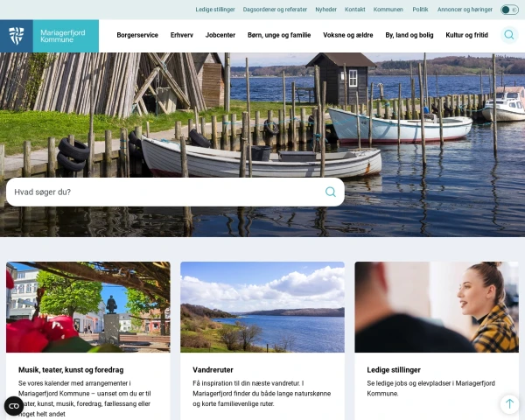This screenshot has width=525, height=420.
Task: Open By, land og bolig menu
Action: 409,35
